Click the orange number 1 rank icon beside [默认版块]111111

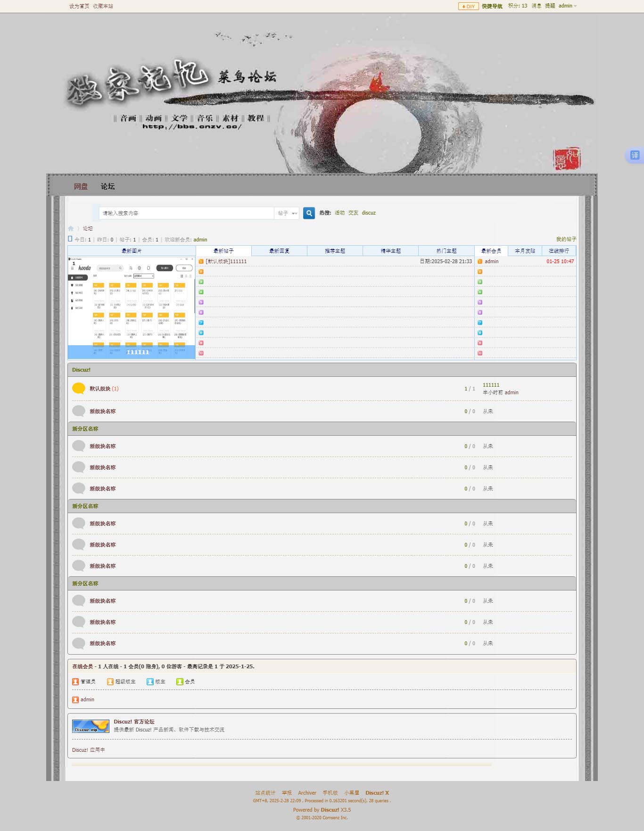pos(201,261)
